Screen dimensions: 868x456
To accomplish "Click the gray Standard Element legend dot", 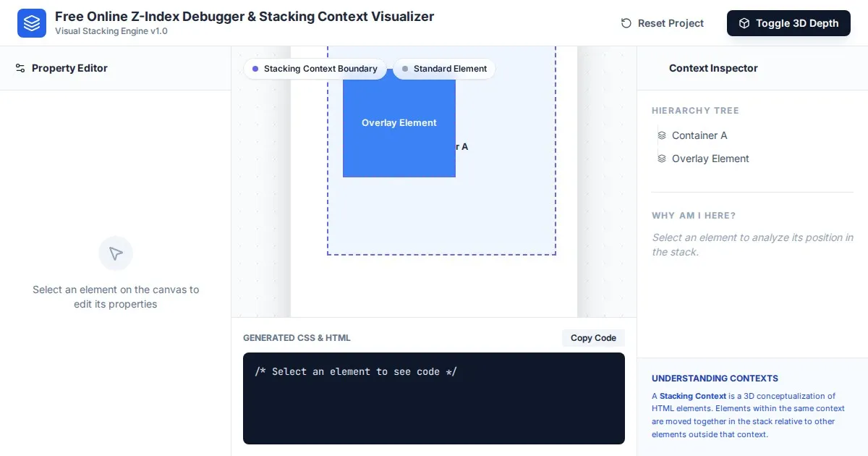I will (405, 69).
